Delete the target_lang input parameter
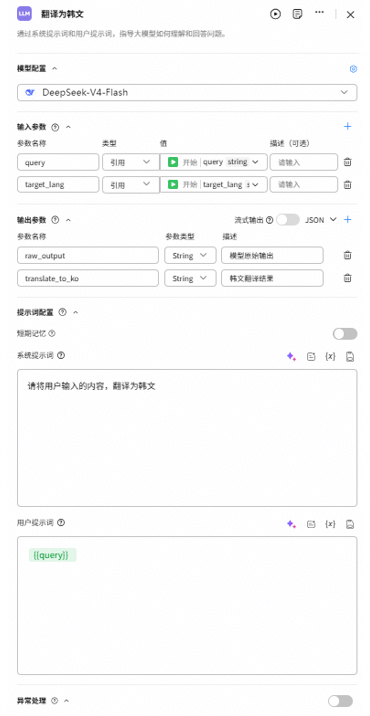The width and height of the screenshot is (370, 716). click(348, 184)
